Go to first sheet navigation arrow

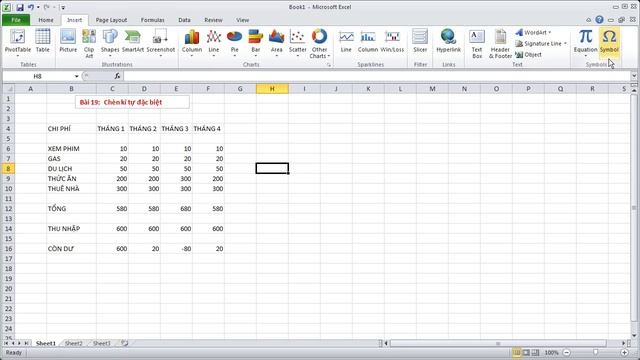pyautogui.click(x=6, y=343)
